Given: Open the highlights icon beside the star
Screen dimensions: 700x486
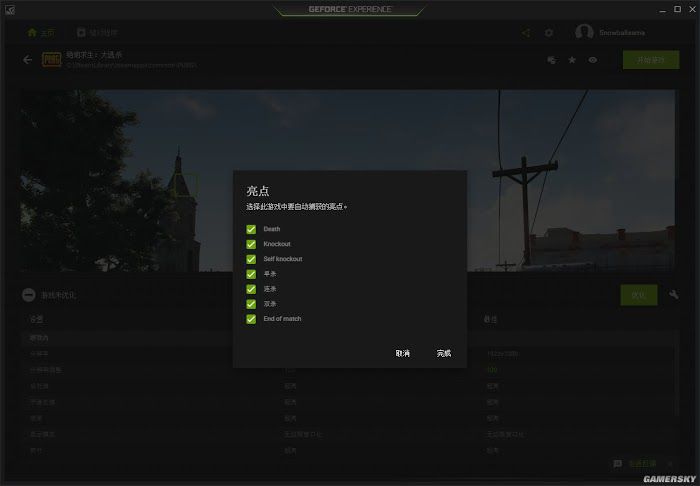Looking at the screenshot, I should pyautogui.click(x=552, y=60).
